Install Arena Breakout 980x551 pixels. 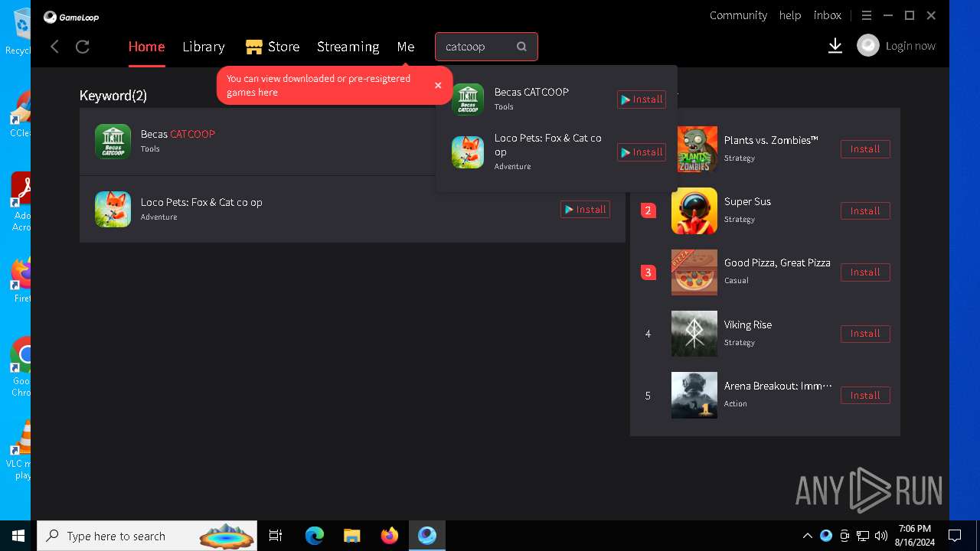click(865, 395)
